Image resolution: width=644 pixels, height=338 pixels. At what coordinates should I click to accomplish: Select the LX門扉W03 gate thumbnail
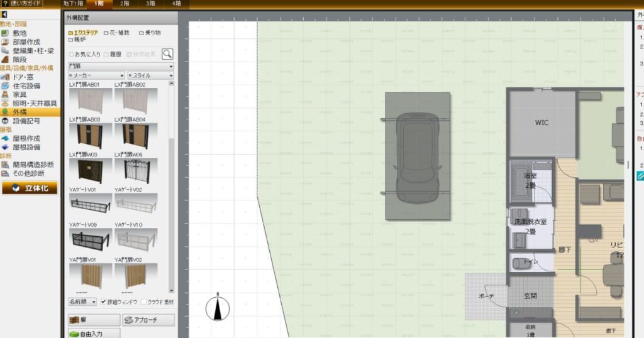(91, 171)
